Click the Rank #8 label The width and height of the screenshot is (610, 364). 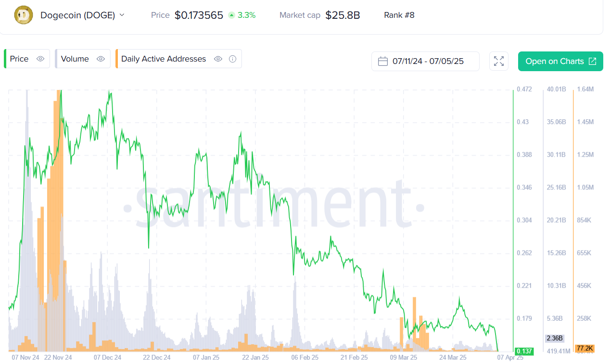tap(399, 15)
